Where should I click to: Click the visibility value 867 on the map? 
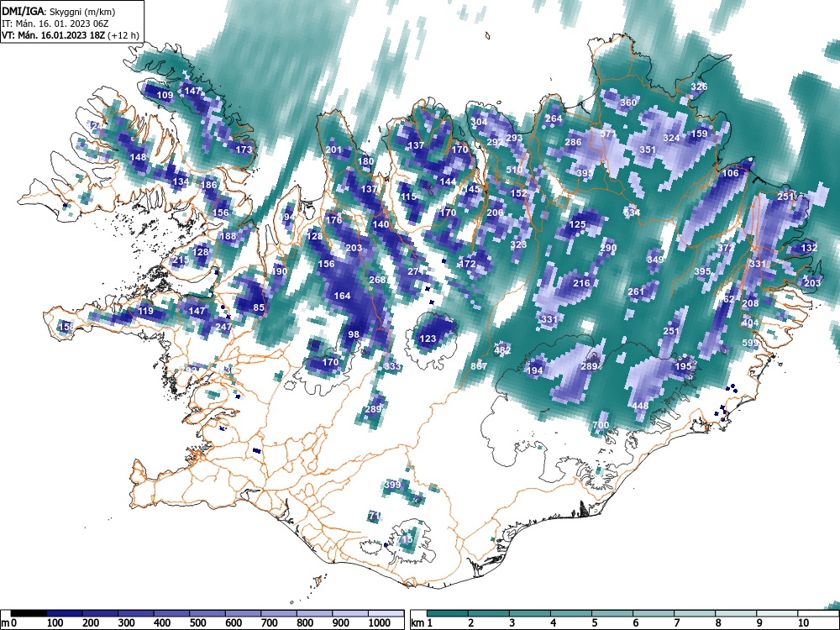pos(479,366)
